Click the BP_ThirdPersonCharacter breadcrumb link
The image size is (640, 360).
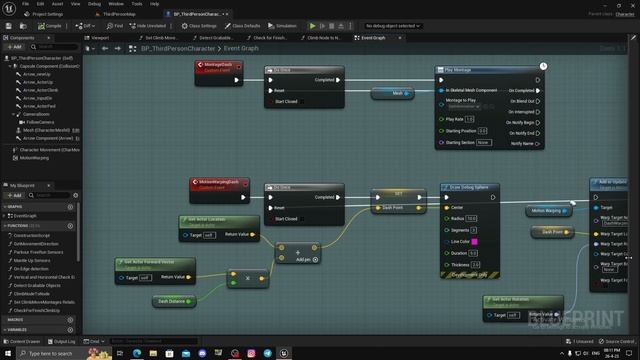point(178,49)
